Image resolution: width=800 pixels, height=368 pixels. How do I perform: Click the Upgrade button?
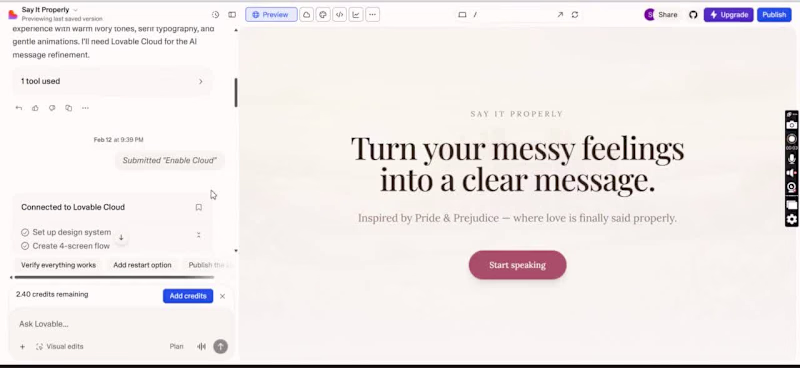(728, 15)
